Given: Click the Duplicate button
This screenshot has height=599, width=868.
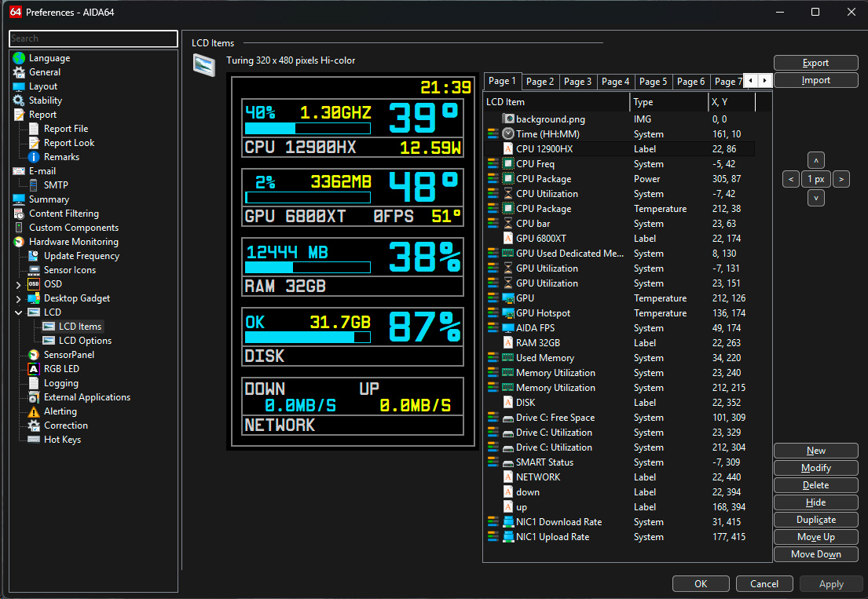Looking at the screenshot, I should 816,520.
